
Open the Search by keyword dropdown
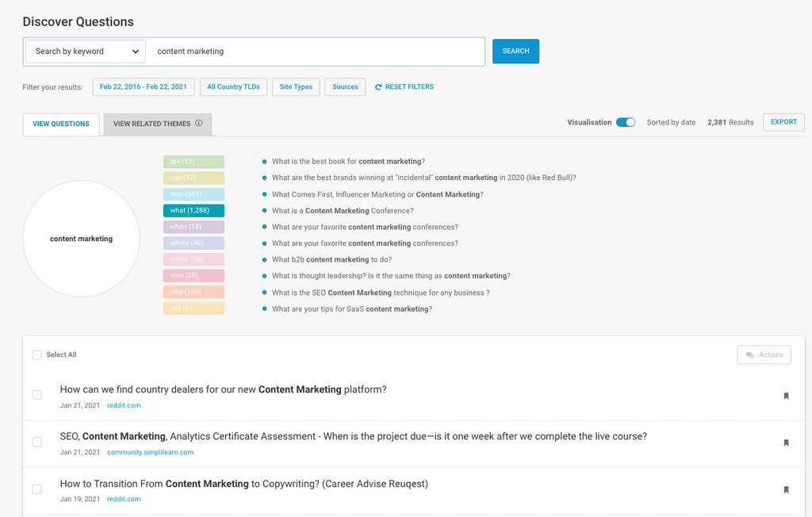point(85,52)
